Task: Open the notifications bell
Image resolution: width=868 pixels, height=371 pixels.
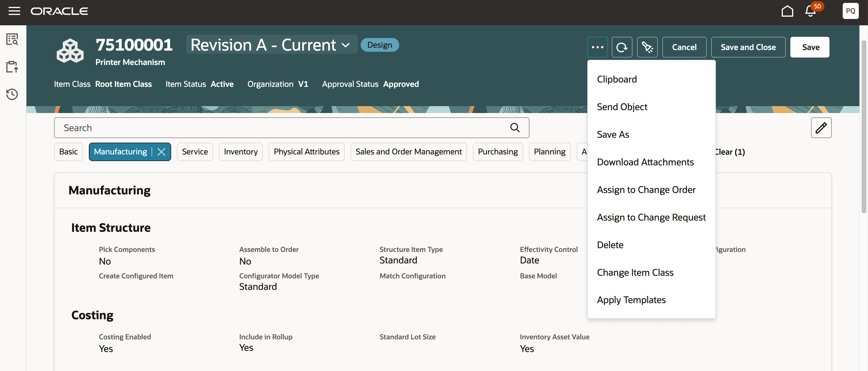Action: point(810,11)
